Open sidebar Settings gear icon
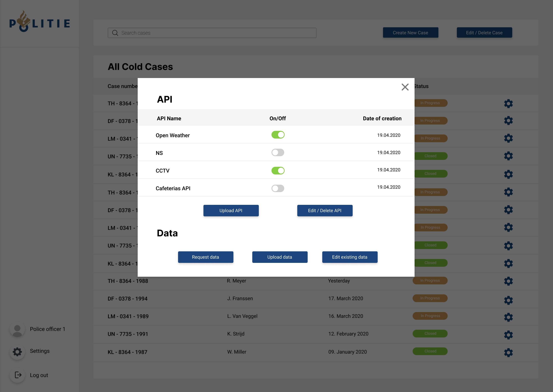553x392 pixels. click(x=17, y=351)
